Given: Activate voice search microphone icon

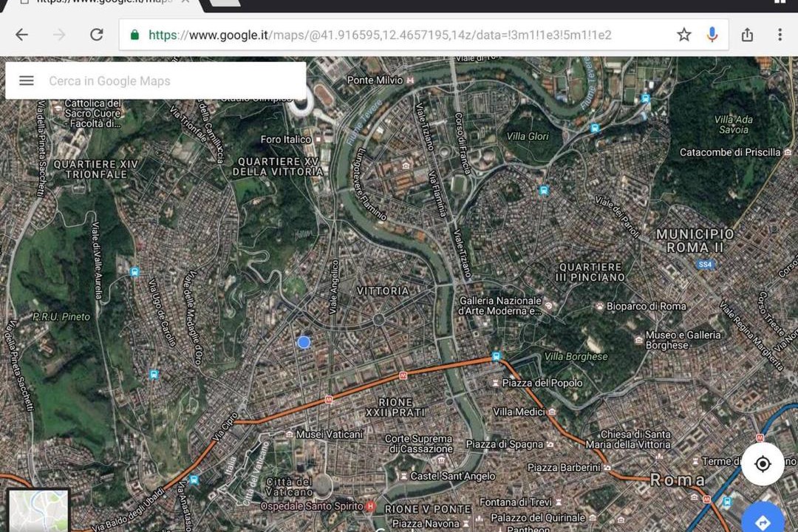Looking at the screenshot, I should tap(712, 35).
